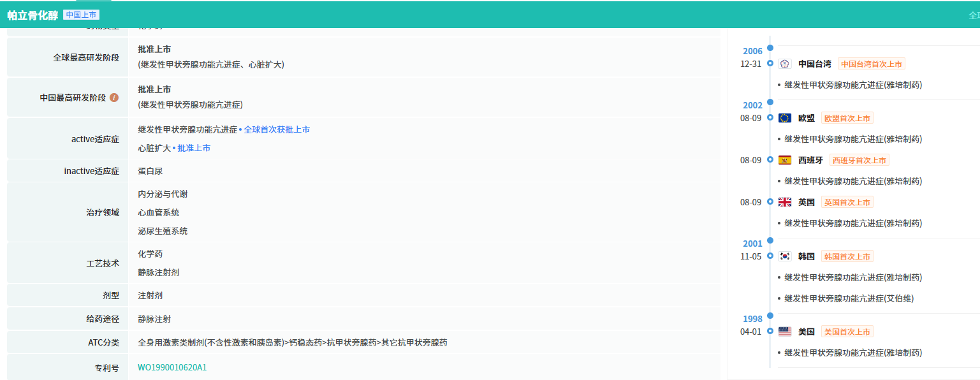Screen dimensions: 980x380
Task: Click the 中国上市 badge in header
Action: tap(81, 15)
